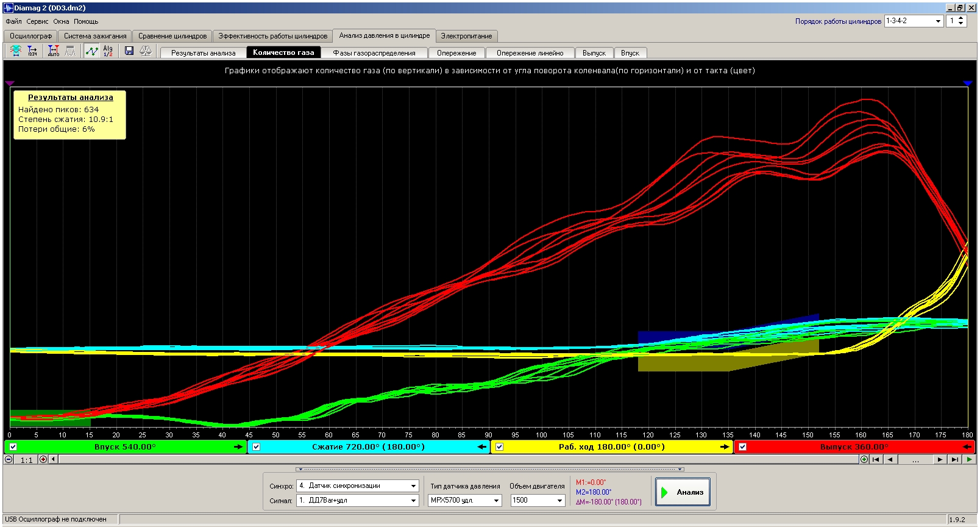Click the Alg 1/2 algorithm icon

108,51
